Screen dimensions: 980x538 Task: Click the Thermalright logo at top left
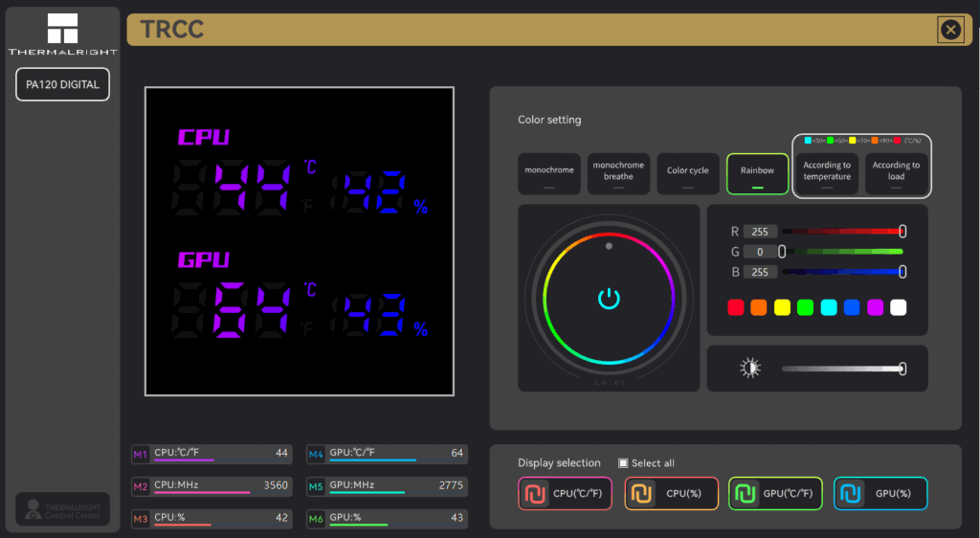[62, 34]
